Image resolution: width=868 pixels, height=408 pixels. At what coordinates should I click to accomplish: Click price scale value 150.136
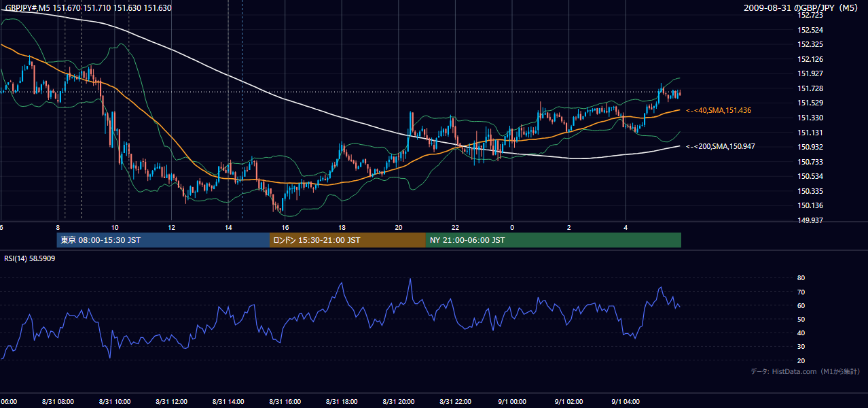(811, 205)
